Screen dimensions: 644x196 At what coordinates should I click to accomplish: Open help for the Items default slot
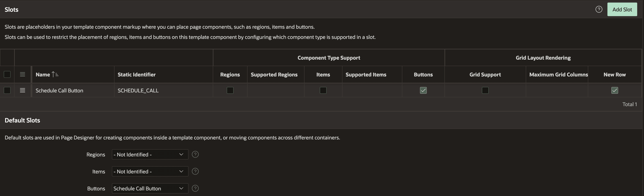coord(195,171)
